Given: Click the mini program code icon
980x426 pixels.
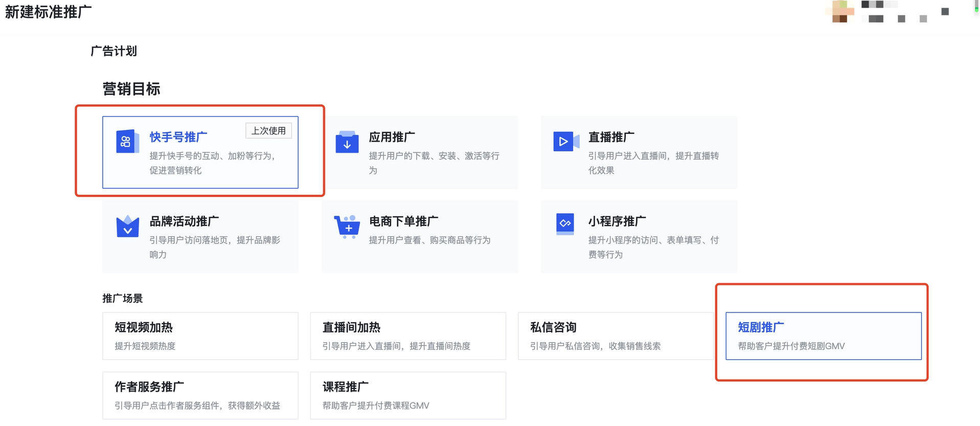Looking at the screenshot, I should tap(565, 224).
